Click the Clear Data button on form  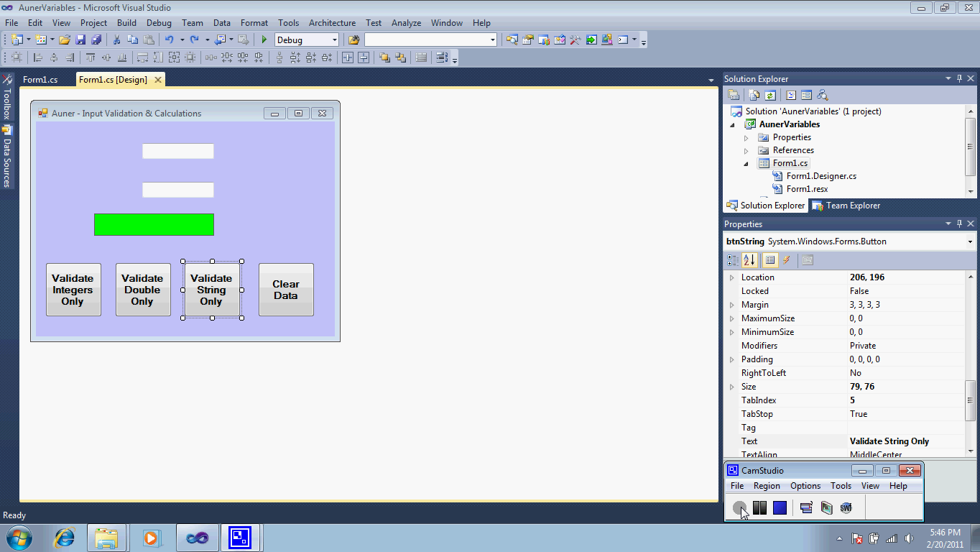[286, 290]
